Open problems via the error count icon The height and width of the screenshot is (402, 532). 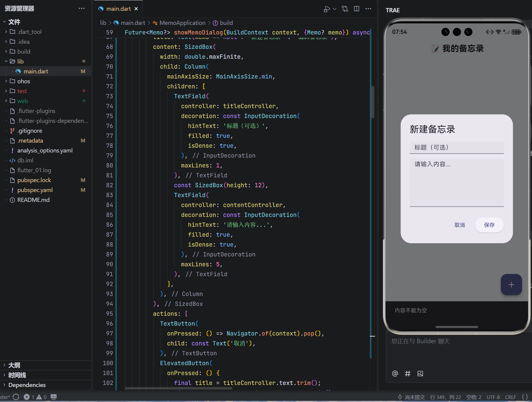(29, 397)
